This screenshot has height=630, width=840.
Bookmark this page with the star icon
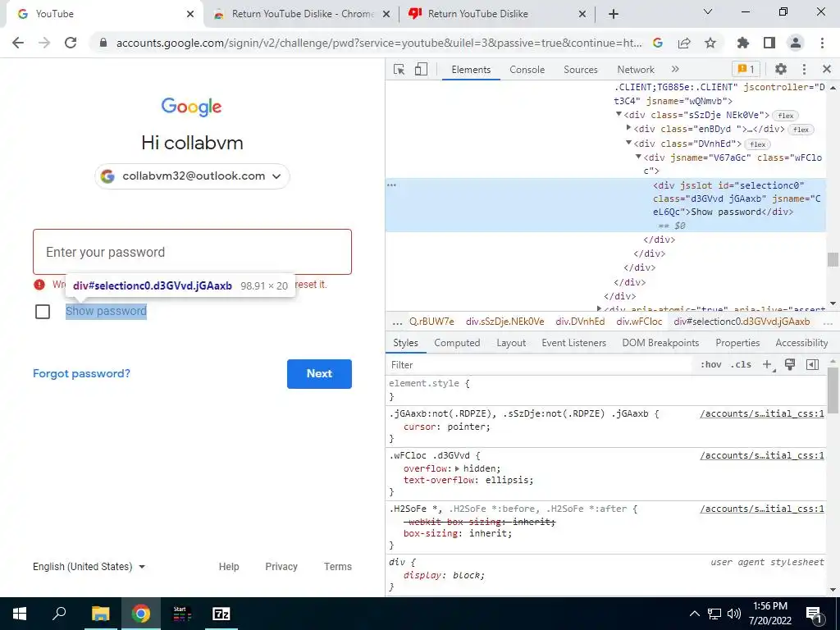(710, 43)
